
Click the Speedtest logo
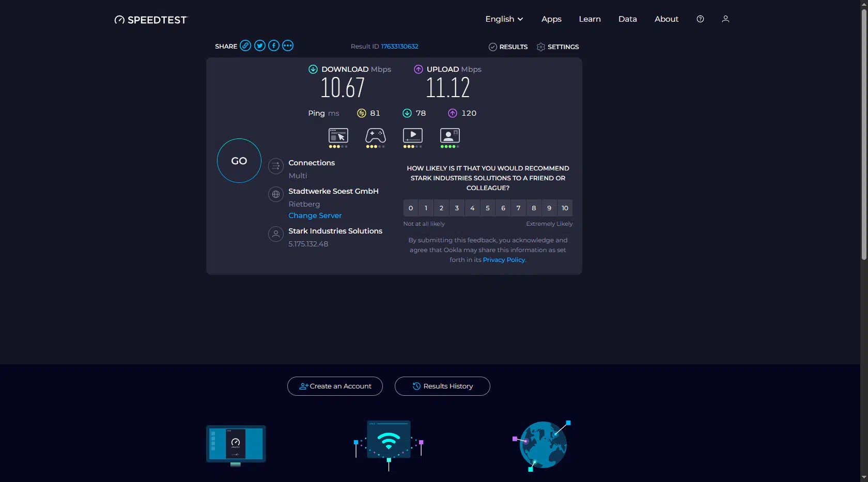(151, 20)
